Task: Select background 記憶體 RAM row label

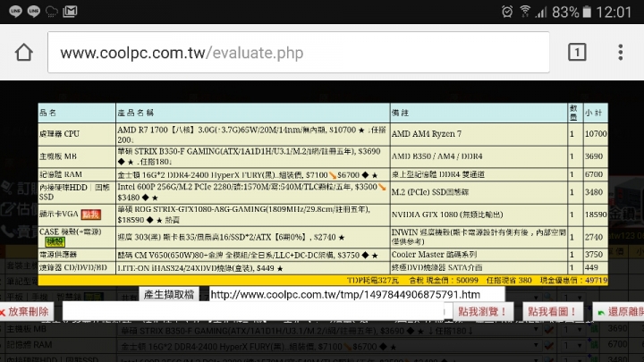Action: pyautogui.click(x=30, y=345)
